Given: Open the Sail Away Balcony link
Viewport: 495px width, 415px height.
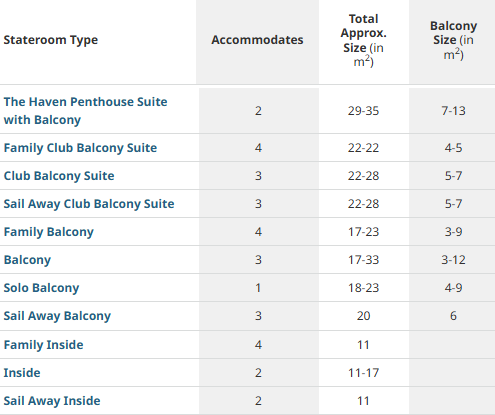Looking at the screenshot, I should pos(57,316).
